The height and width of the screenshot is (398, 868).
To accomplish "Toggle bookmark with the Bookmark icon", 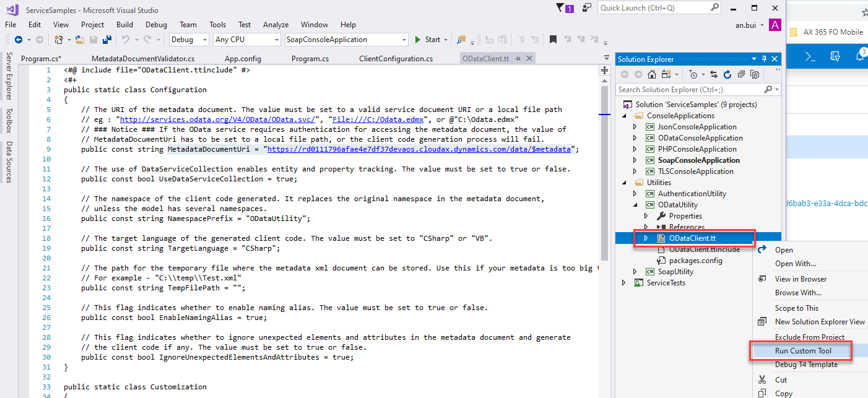I will click(553, 40).
